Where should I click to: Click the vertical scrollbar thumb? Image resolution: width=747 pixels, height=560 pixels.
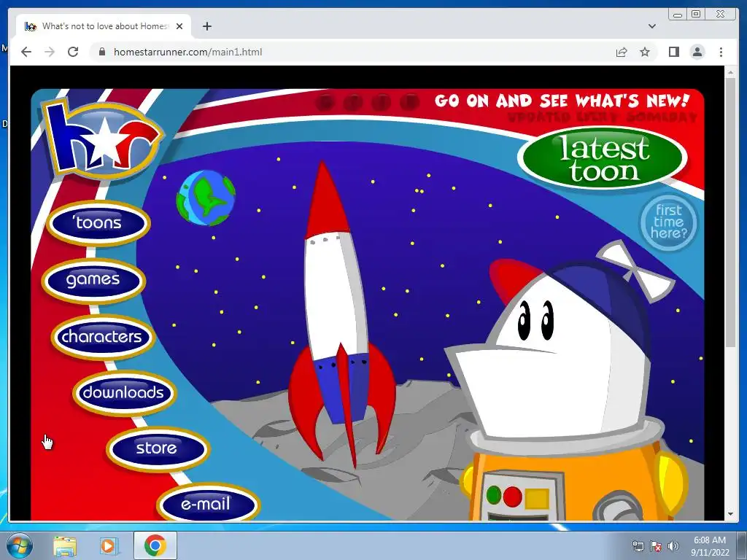coord(730,213)
